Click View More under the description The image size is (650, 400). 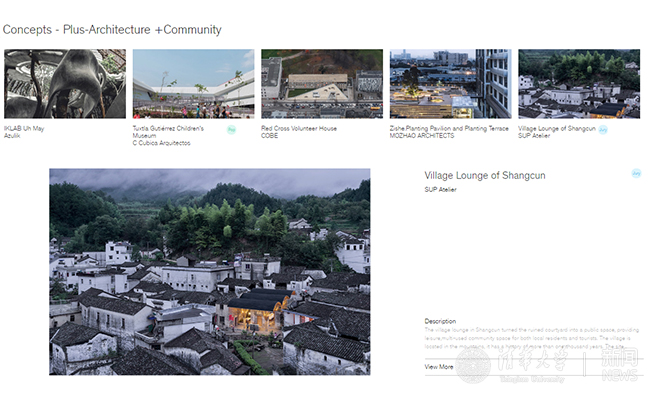click(439, 367)
